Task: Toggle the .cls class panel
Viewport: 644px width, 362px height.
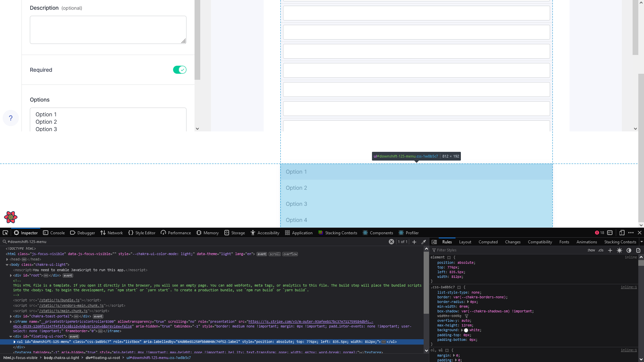Action: click(600, 250)
